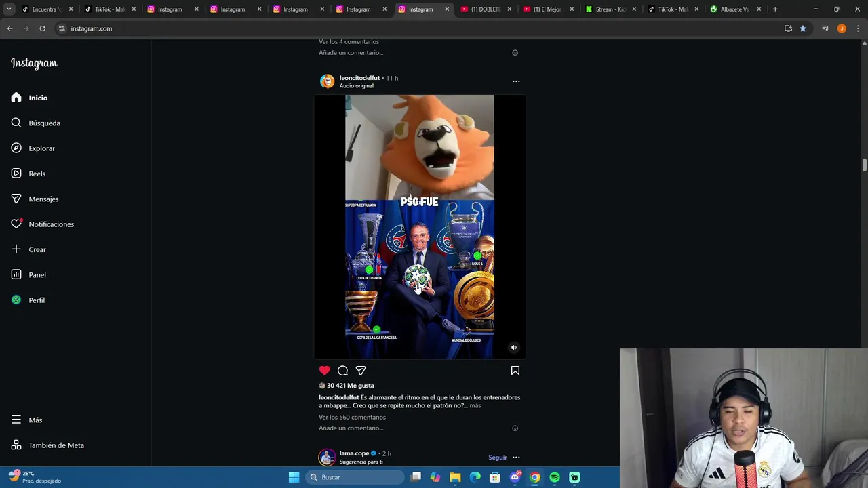Click the Crear plus icon
The width and height of the screenshot is (868, 488).
point(16,249)
